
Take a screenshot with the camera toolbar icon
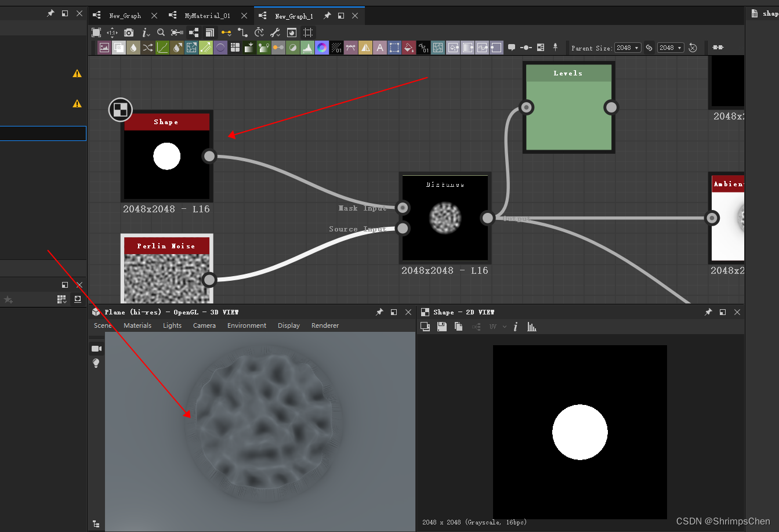point(128,32)
